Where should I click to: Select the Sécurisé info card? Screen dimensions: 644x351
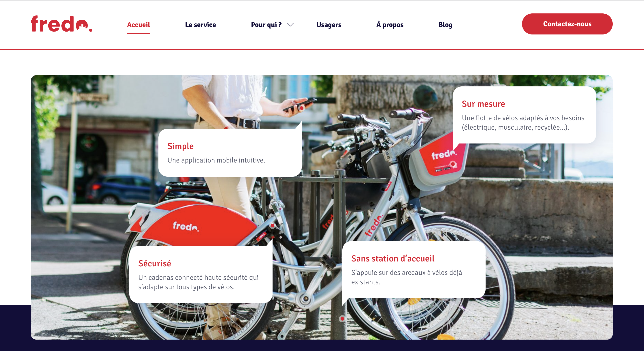[x=201, y=274]
